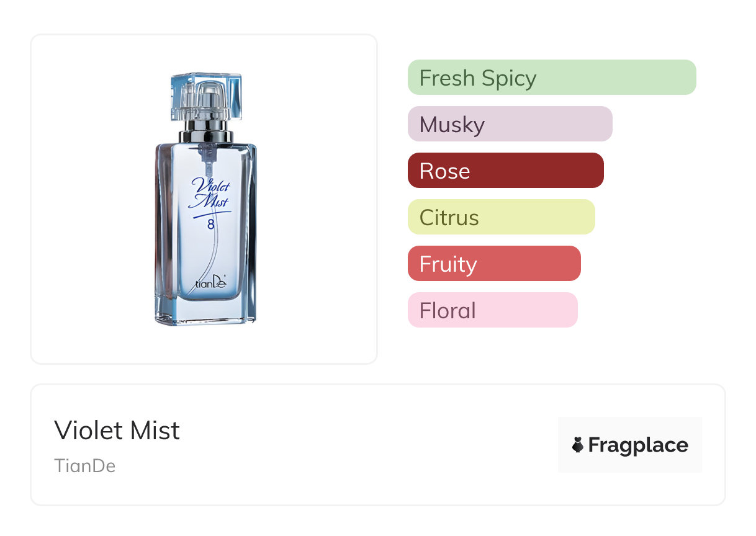Click the Violet Mist script on the bottle
756x536 pixels.
210,192
